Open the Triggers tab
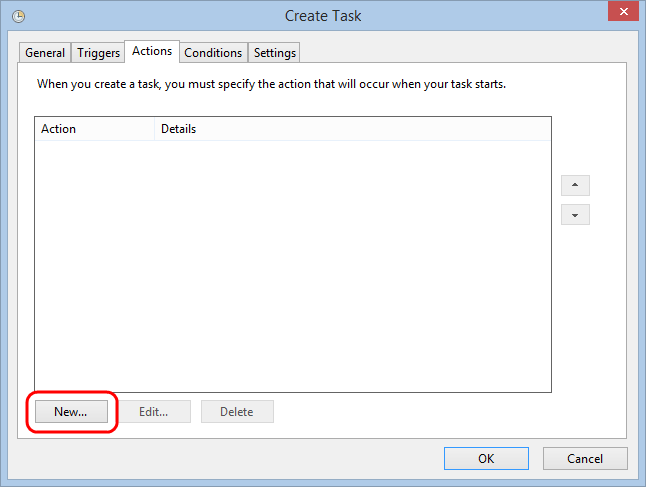The width and height of the screenshot is (646, 487). (x=99, y=53)
